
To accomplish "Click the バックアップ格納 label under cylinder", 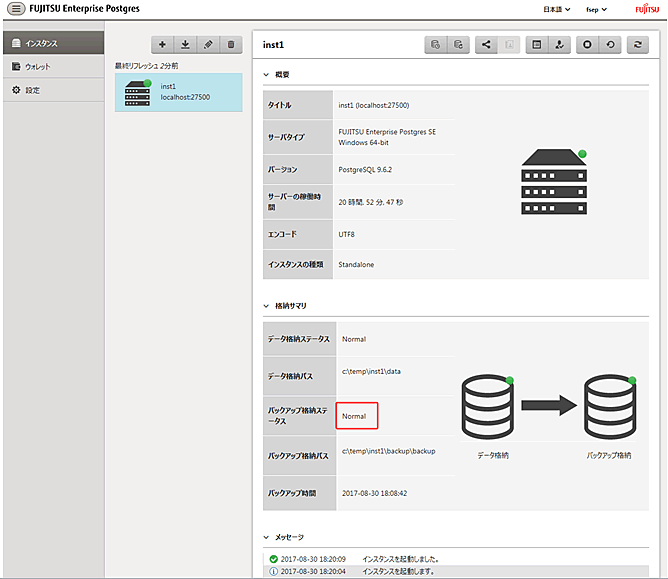I will click(x=608, y=455).
